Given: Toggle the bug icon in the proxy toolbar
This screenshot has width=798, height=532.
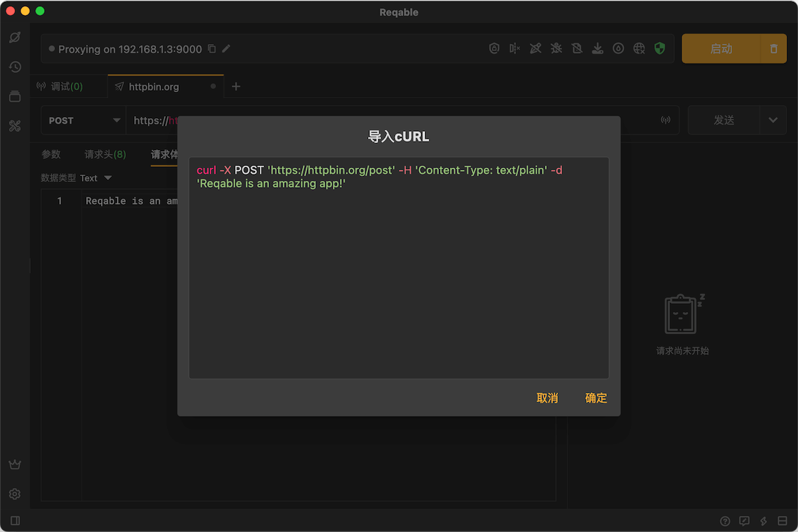Looking at the screenshot, I should point(556,48).
